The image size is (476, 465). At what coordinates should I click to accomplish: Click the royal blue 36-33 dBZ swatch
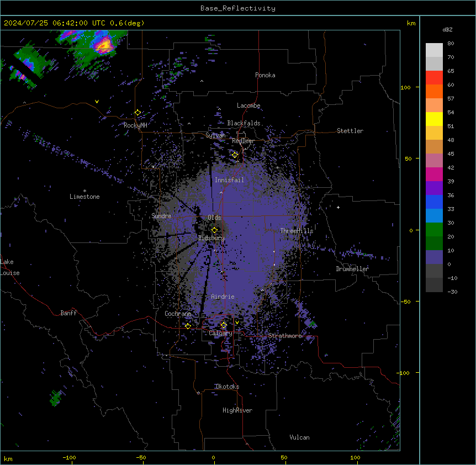pos(434,202)
